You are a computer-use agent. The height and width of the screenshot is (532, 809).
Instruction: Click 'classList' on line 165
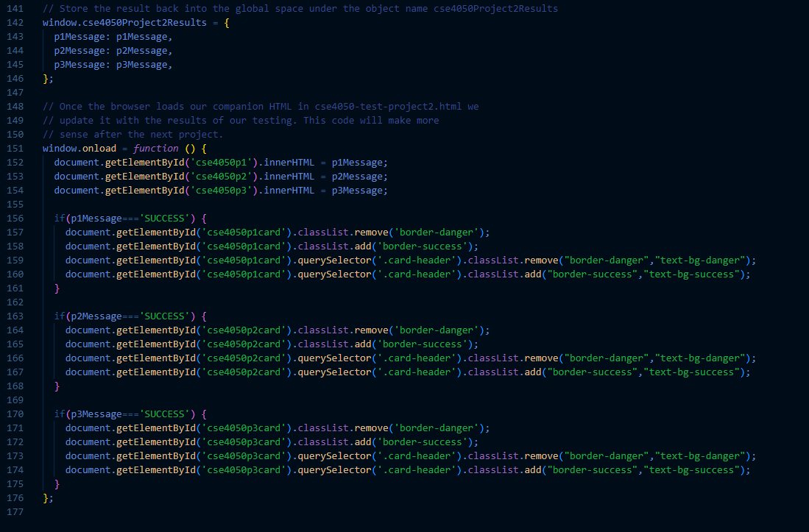323,344
